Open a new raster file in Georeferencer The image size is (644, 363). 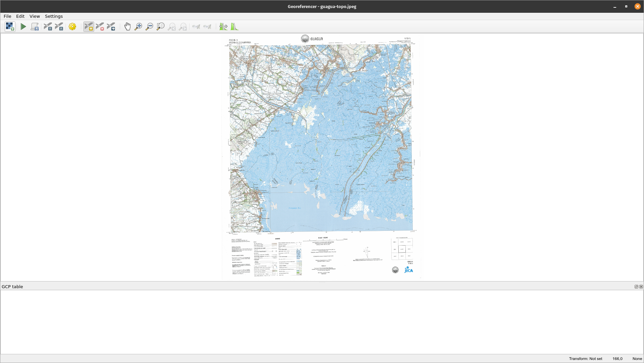click(x=10, y=26)
